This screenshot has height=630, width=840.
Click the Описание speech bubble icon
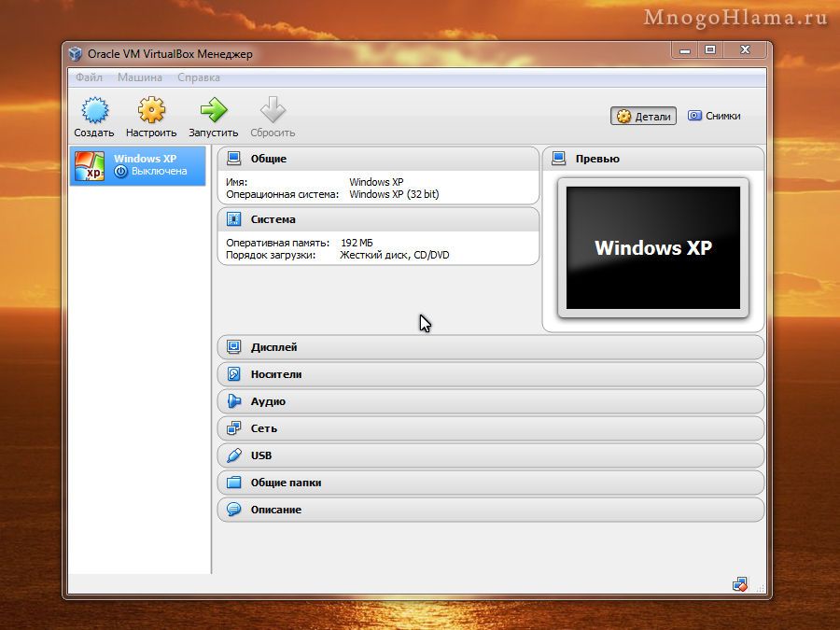pos(233,509)
